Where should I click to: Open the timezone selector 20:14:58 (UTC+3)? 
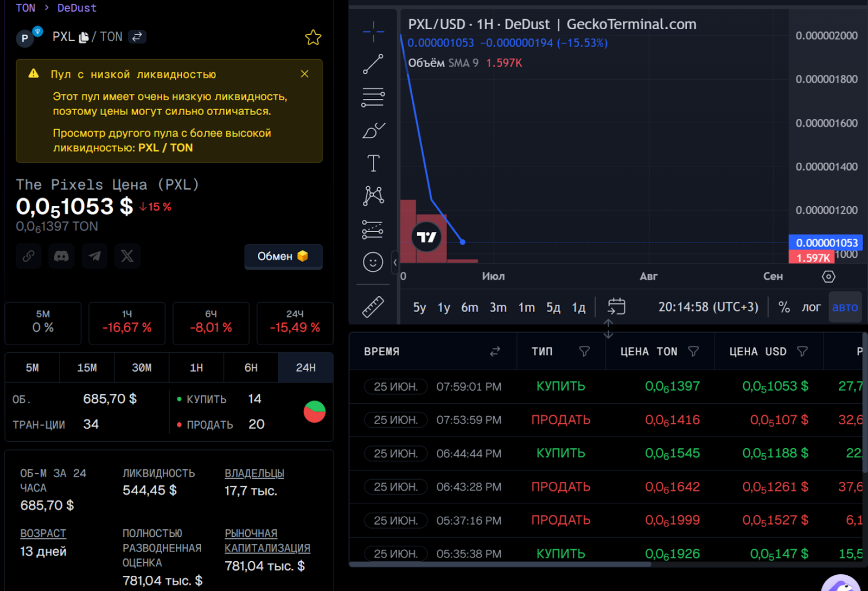708,307
